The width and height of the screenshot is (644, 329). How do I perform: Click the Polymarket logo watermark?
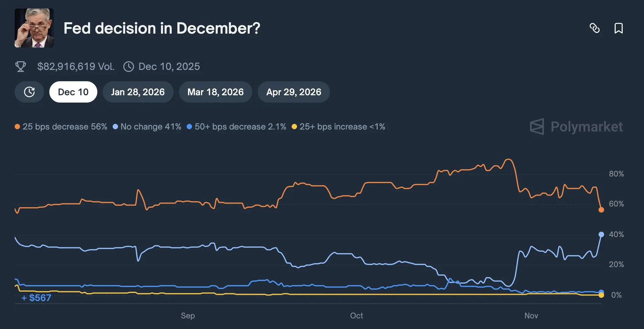pyautogui.click(x=576, y=127)
